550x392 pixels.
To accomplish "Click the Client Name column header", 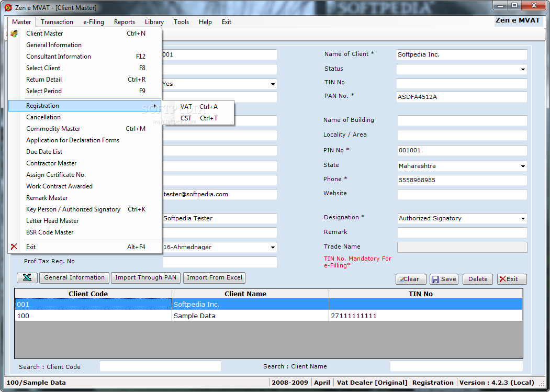I will [250, 294].
